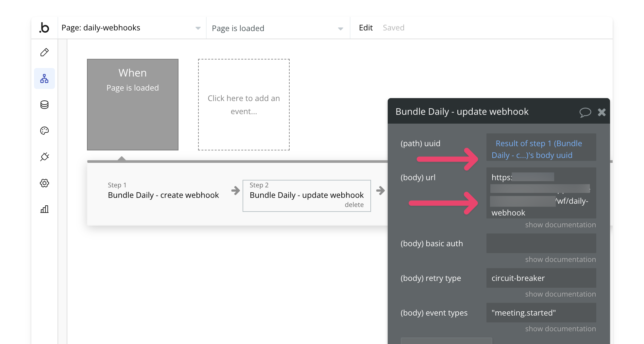This screenshot has height=344, width=644.
Task: Click the (body) url label
Action: click(x=418, y=178)
